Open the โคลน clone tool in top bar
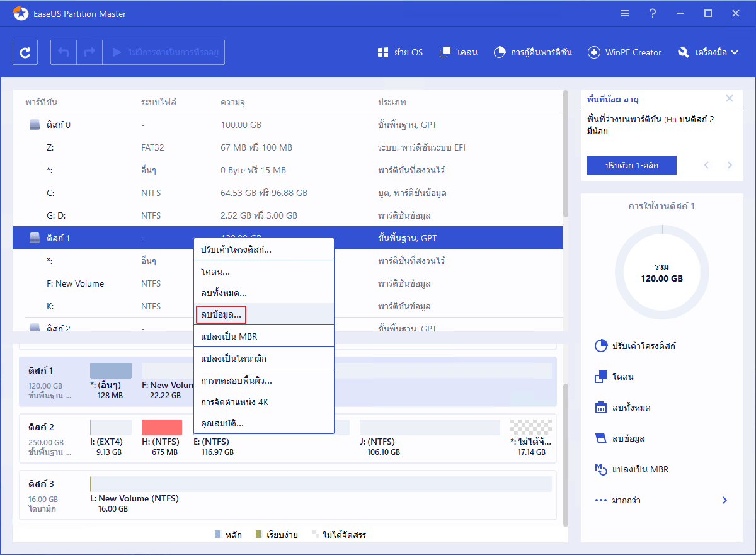Screen dimensions: 756x555 tap(458, 52)
